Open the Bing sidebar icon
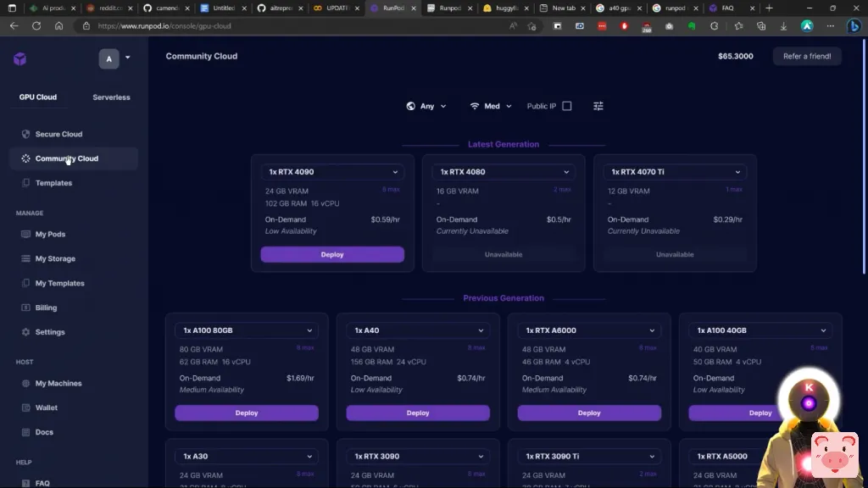868x488 pixels. coord(854,26)
